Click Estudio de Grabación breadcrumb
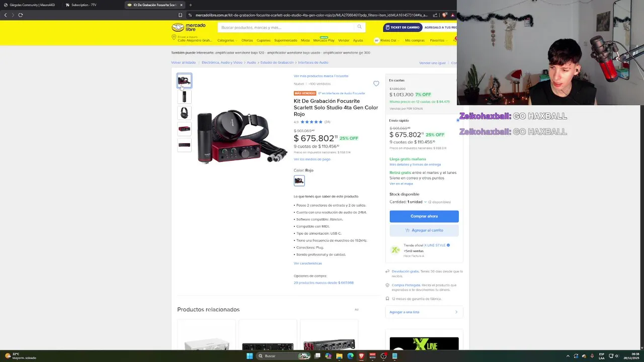 pos(277,63)
